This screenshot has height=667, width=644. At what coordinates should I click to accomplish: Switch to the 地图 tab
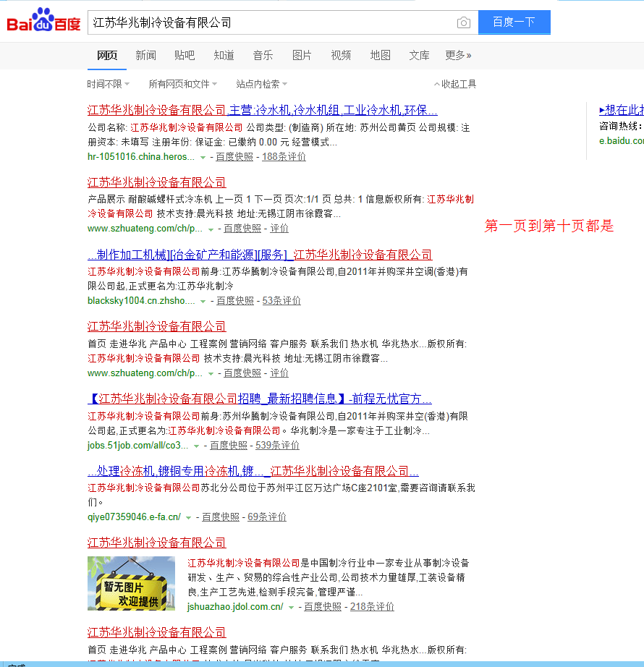click(x=381, y=55)
